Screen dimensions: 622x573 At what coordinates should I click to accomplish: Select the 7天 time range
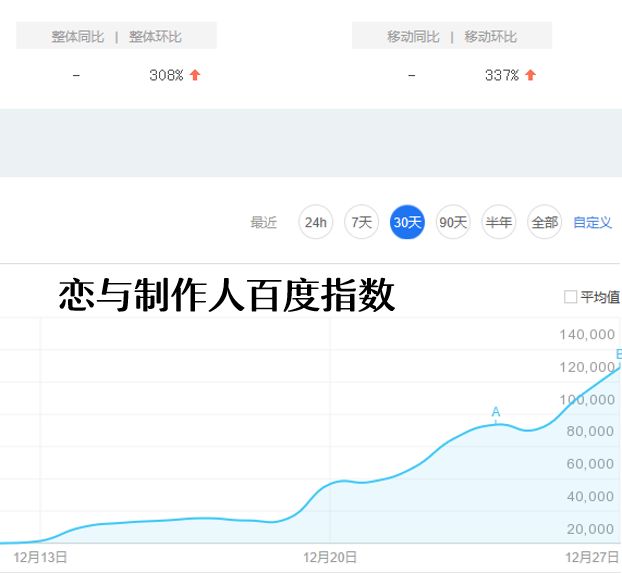[x=361, y=222]
